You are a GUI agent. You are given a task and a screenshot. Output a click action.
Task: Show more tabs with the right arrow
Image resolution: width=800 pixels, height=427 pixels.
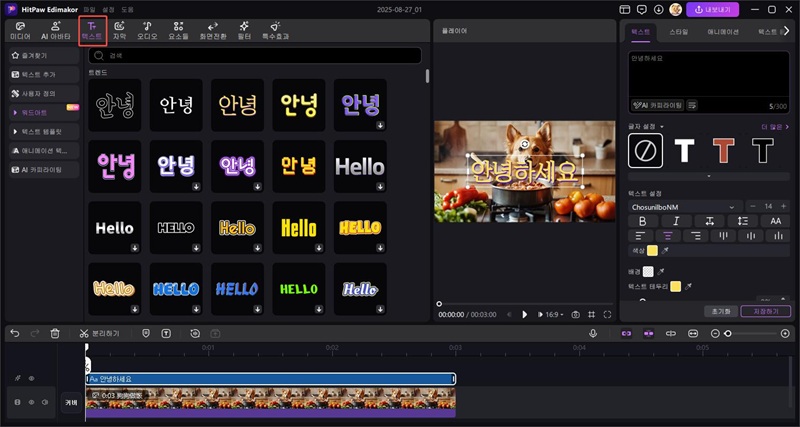(786, 31)
